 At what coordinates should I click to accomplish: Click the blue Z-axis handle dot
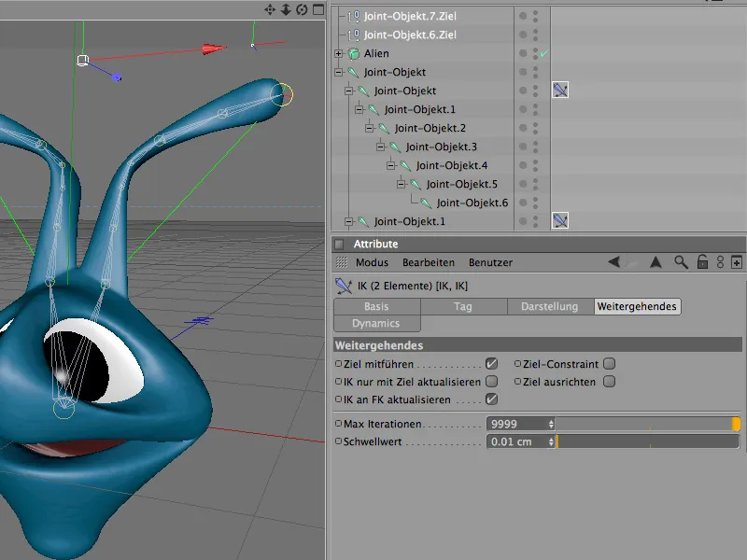pos(118,77)
